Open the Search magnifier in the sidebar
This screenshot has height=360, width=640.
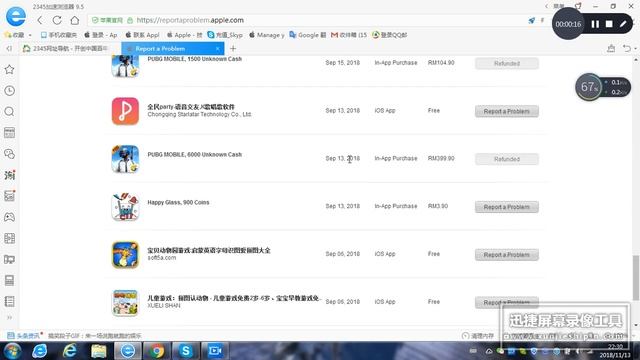(9, 111)
